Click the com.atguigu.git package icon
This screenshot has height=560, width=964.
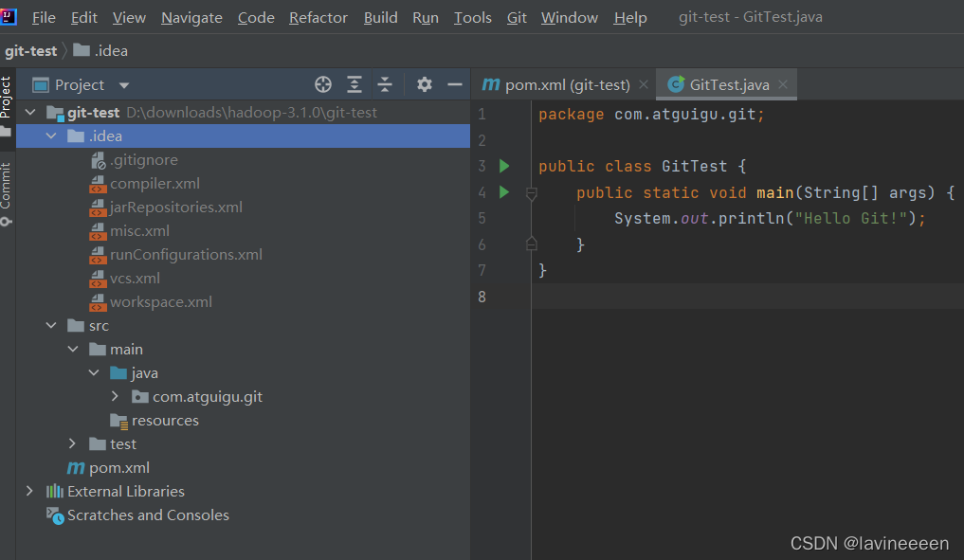(140, 397)
